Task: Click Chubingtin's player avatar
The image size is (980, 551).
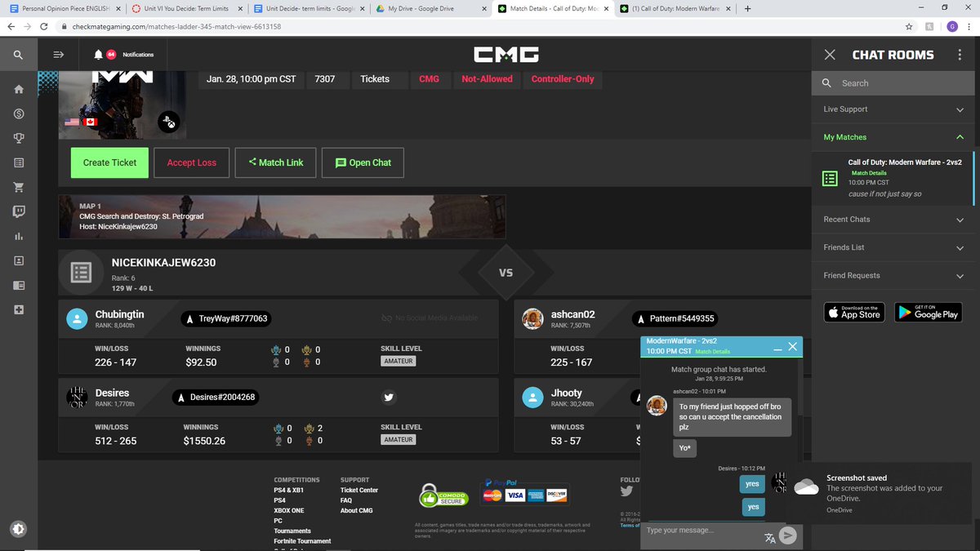Action: [x=76, y=319]
